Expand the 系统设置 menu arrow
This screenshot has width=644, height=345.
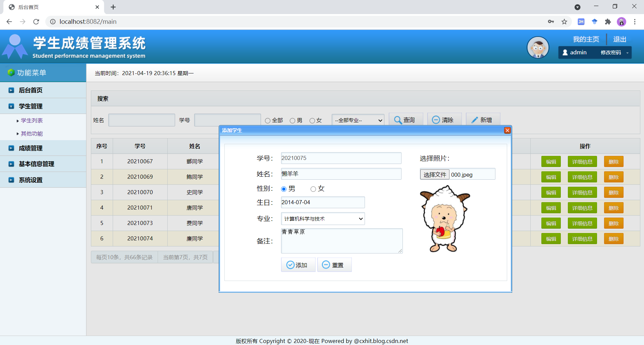(x=11, y=180)
